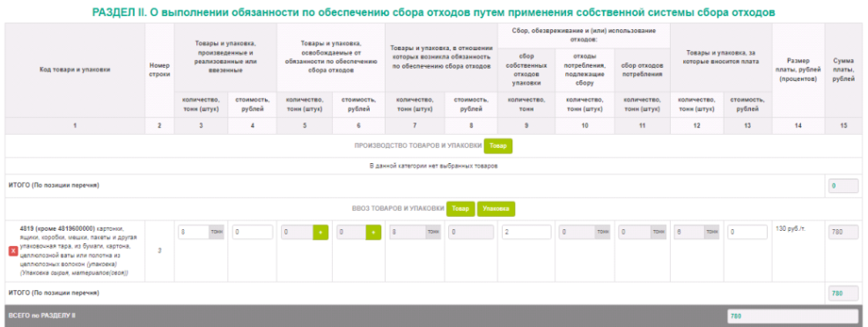Click the 'Код товара и упаковки' column header
This screenshot has height=327, width=868.
tap(75, 70)
